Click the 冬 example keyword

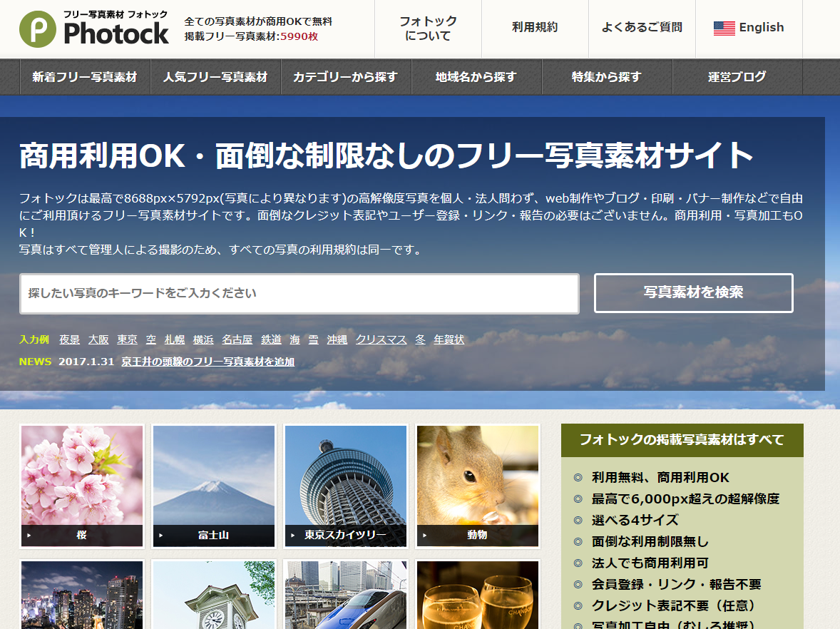421,339
